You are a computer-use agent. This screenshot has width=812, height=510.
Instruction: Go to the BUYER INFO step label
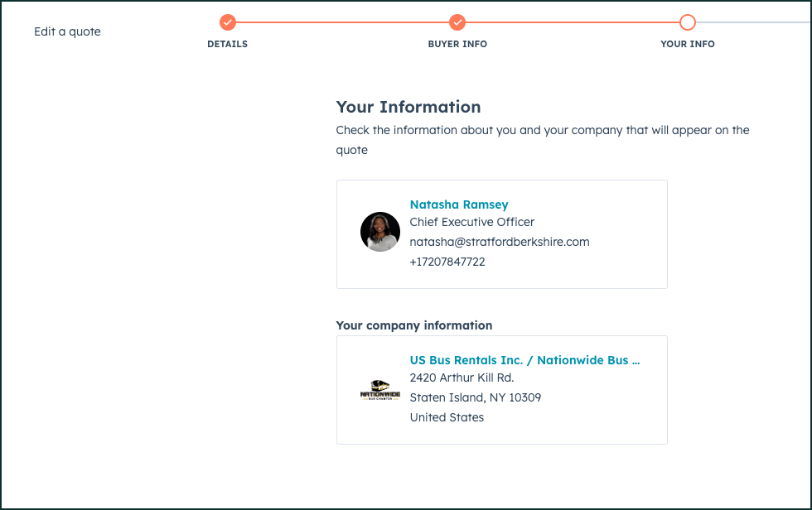click(x=457, y=44)
